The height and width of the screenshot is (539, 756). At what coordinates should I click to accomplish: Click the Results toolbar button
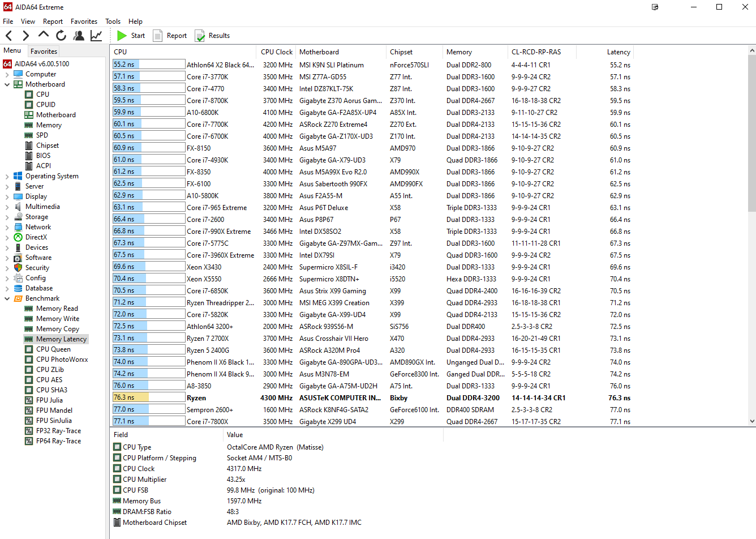point(212,36)
